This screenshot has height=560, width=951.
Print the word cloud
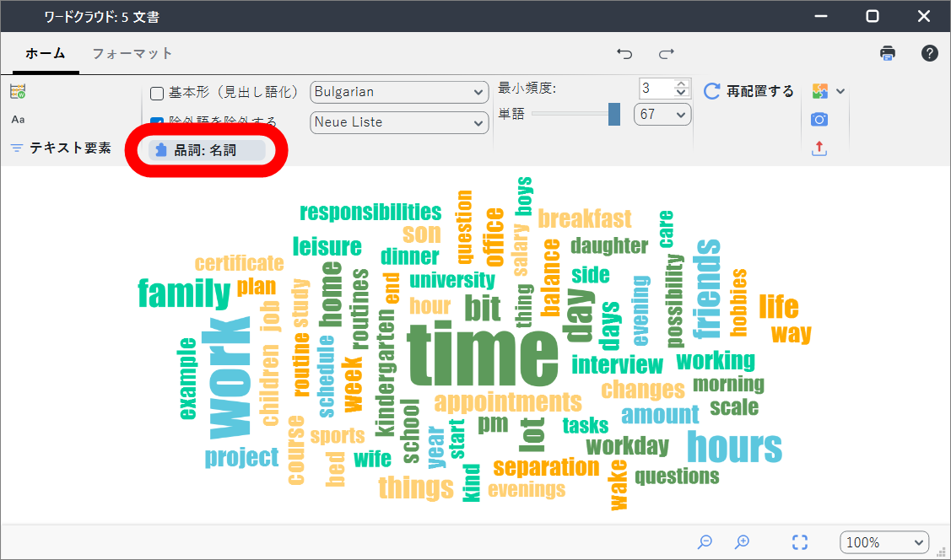[888, 53]
